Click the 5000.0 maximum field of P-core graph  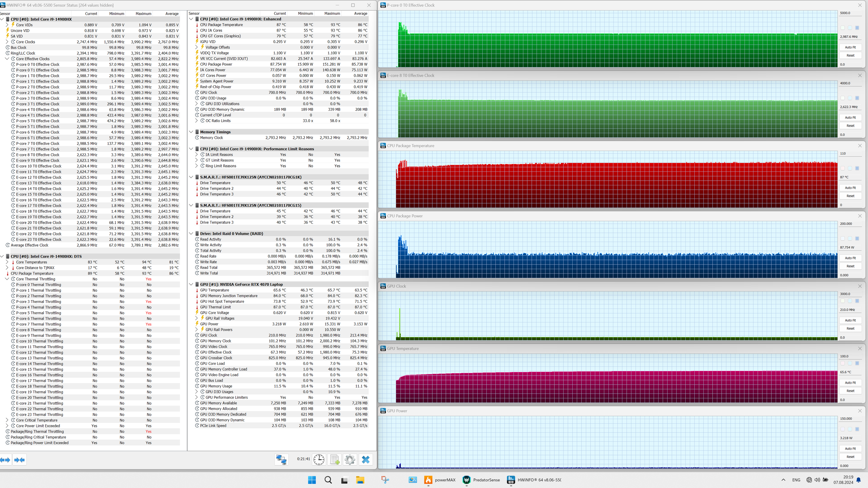tap(849, 13)
